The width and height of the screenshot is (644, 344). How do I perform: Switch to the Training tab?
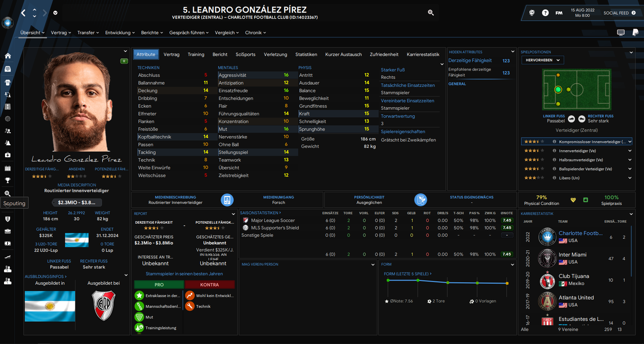(196, 54)
